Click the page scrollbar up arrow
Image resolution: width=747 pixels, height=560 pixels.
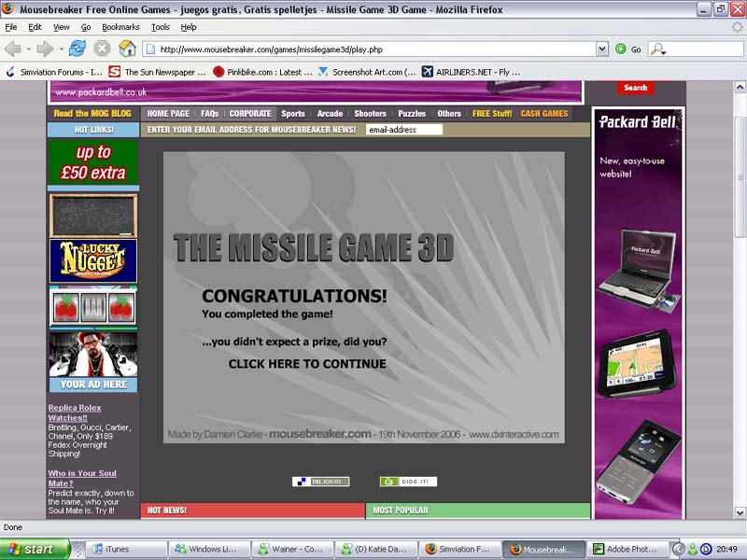740,87
